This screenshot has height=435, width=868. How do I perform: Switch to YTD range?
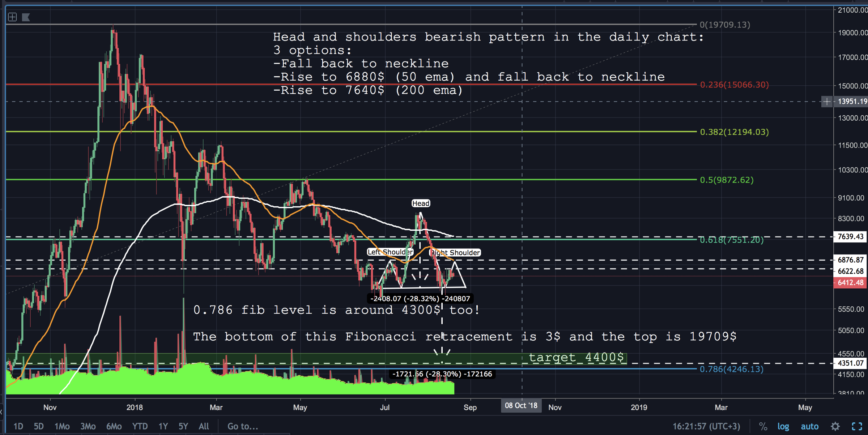coord(140,427)
